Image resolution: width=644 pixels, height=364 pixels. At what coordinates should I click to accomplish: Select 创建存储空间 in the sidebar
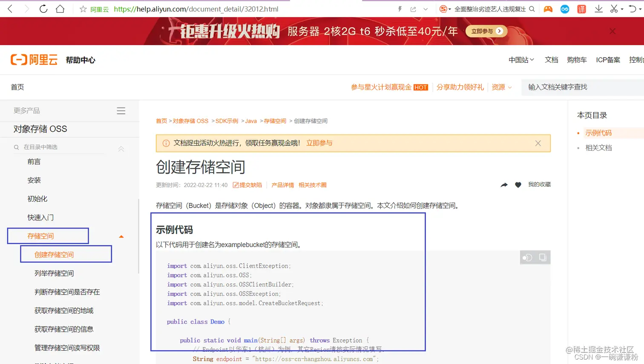54,254
